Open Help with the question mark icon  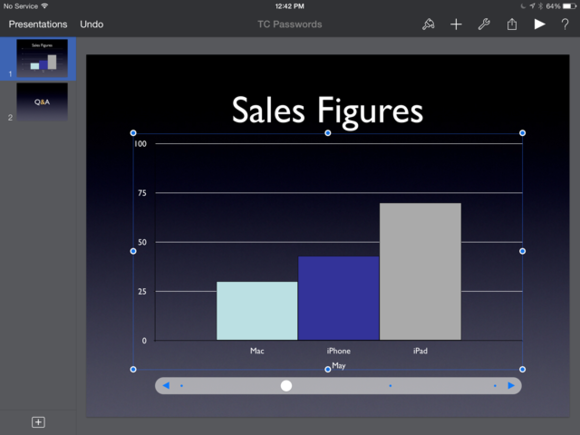tap(565, 24)
